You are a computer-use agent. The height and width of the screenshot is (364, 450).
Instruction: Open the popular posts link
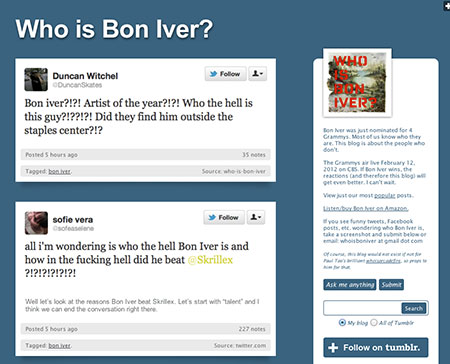pos(385,195)
